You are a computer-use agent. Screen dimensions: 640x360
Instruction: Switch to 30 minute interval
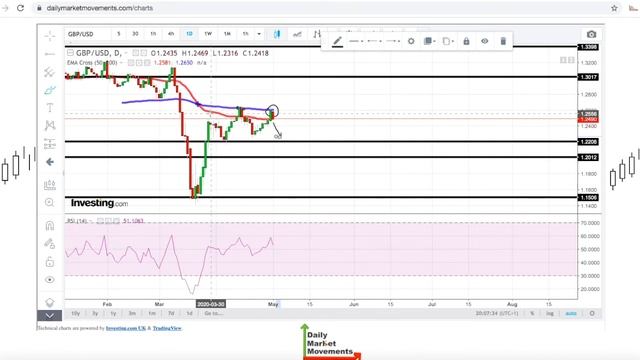point(136,34)
